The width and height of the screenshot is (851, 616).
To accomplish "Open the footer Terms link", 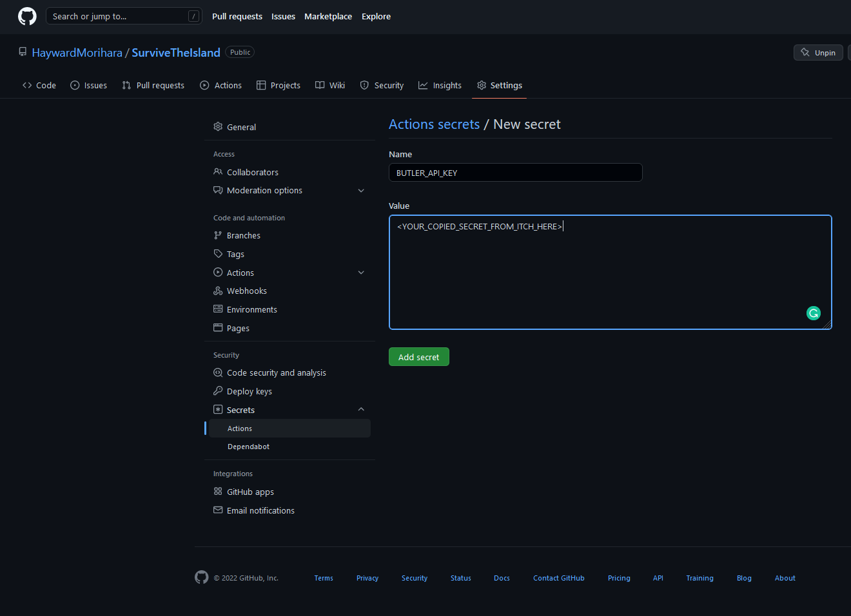I will pos(324,578).
